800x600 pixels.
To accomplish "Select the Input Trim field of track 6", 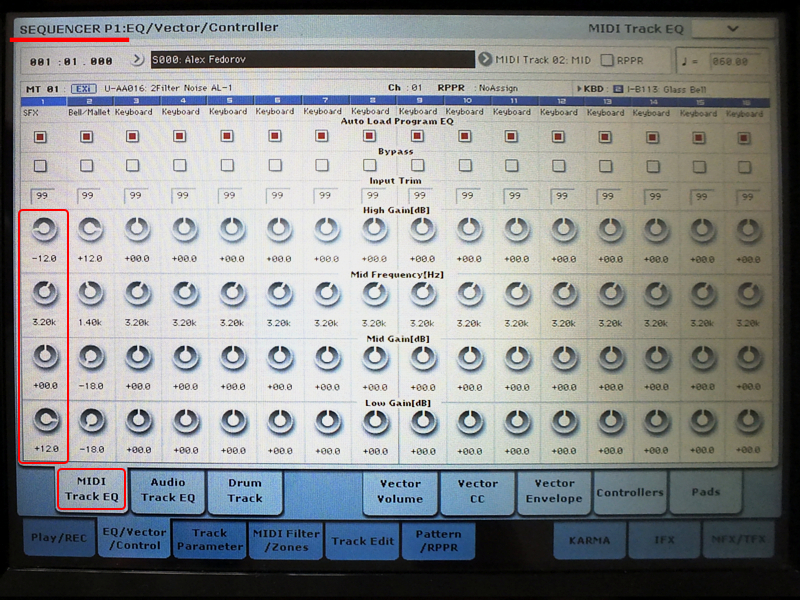I will coord(277,195).
